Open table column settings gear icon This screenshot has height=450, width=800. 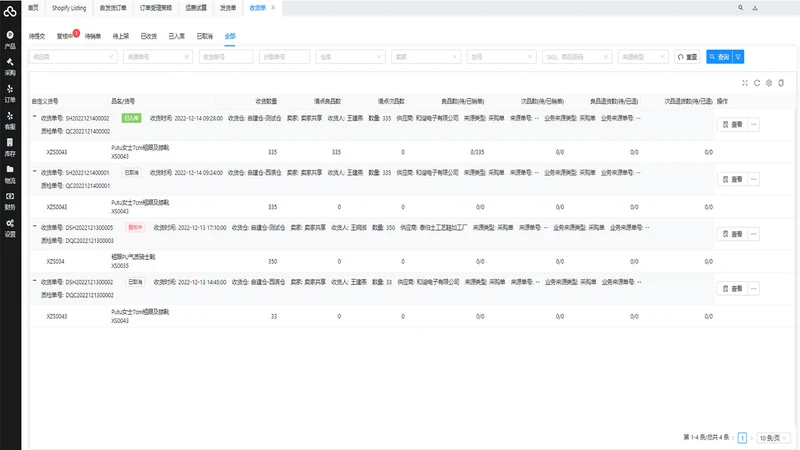point(769,83)
